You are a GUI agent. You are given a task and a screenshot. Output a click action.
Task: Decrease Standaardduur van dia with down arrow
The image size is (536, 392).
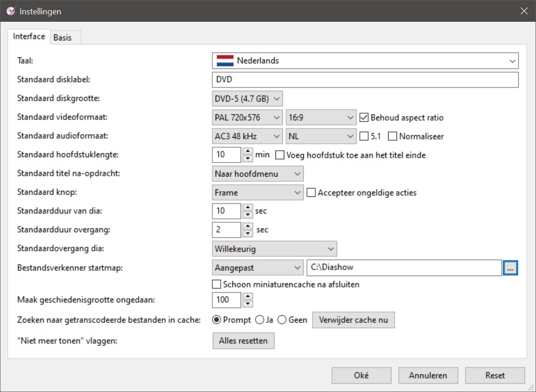coord(248,215)
